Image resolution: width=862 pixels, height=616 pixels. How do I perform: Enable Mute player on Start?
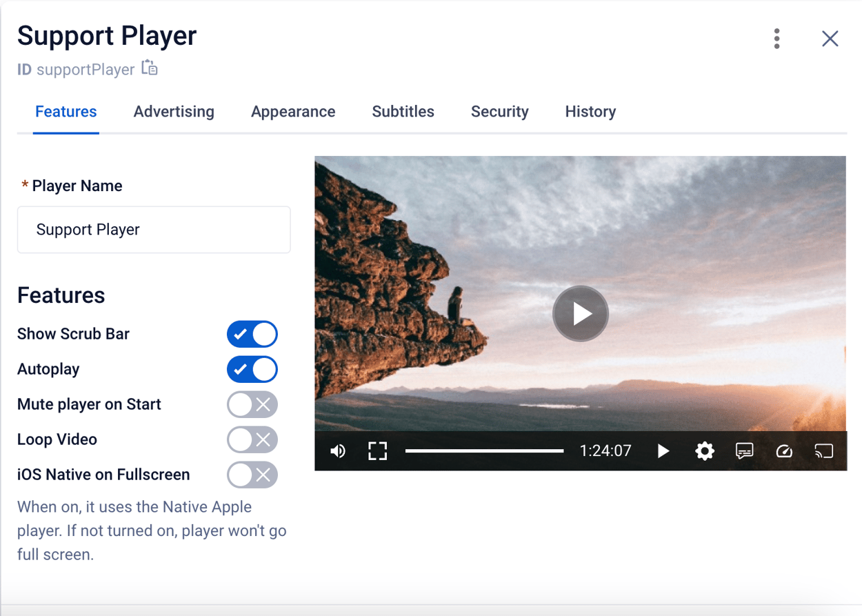coord(252,404)
